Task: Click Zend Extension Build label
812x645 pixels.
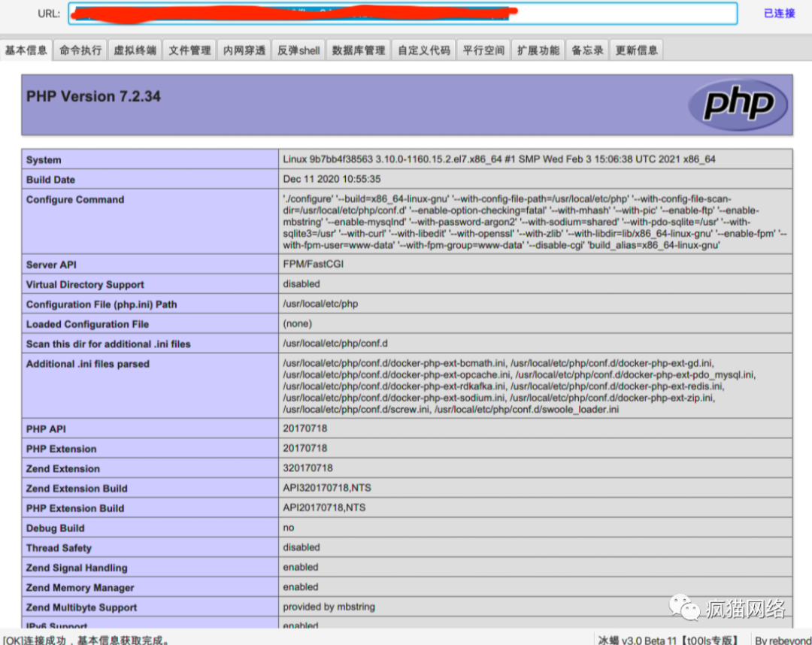Action: (77, 489)
